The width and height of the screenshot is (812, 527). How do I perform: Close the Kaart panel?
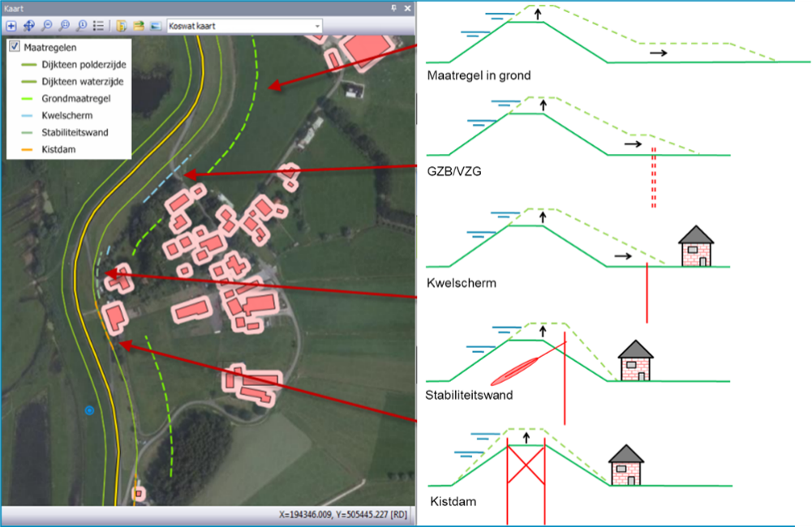[407, 8]
